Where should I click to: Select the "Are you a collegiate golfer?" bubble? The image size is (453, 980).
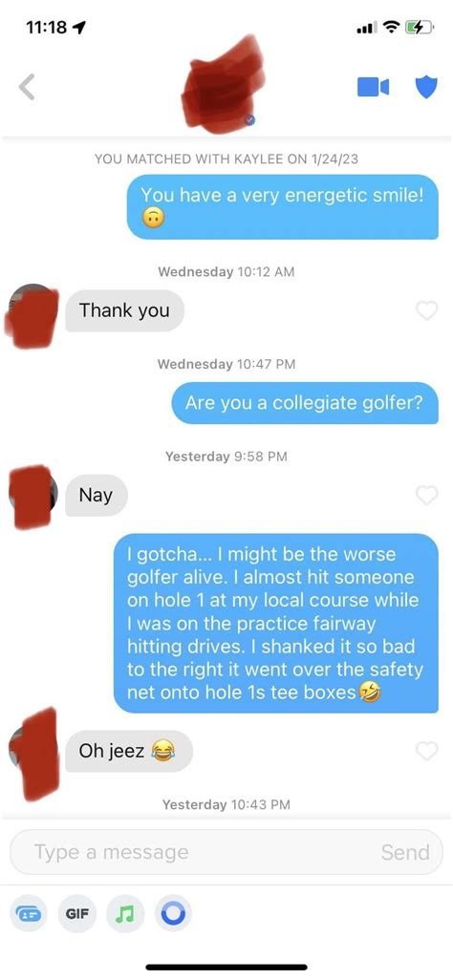pyautogui.click(x=305, y=402)
